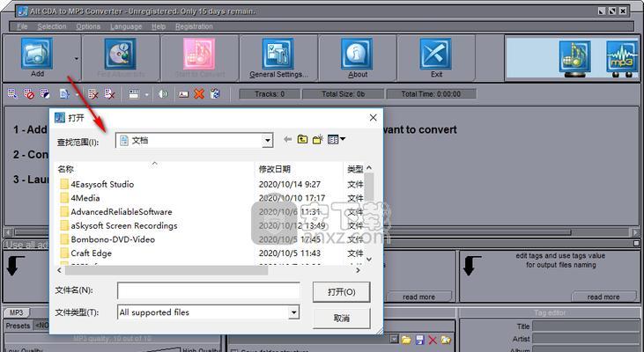Click the recycle refresh icon

(x=215, y=94)
